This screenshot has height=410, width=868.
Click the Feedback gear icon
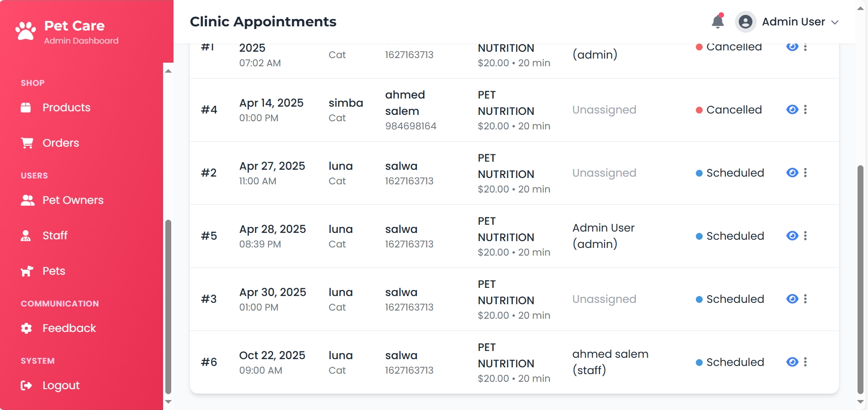pyautogui.click(x=26, y=328)
